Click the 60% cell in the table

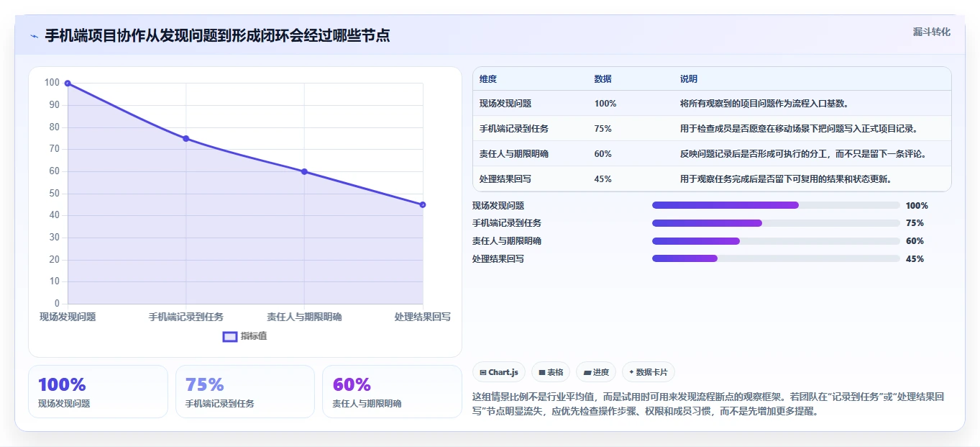603,154
